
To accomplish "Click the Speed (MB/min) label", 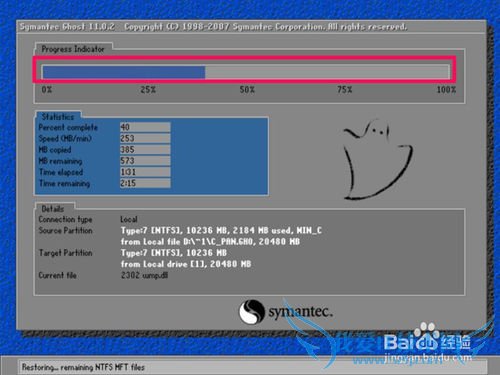I will [x=65, y=138].
